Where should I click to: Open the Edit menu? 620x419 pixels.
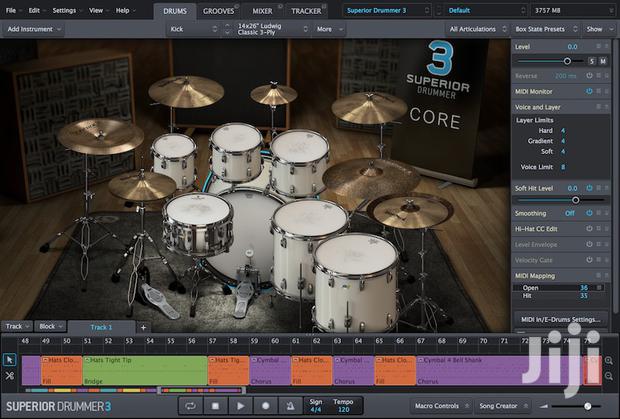pos(36,11)
